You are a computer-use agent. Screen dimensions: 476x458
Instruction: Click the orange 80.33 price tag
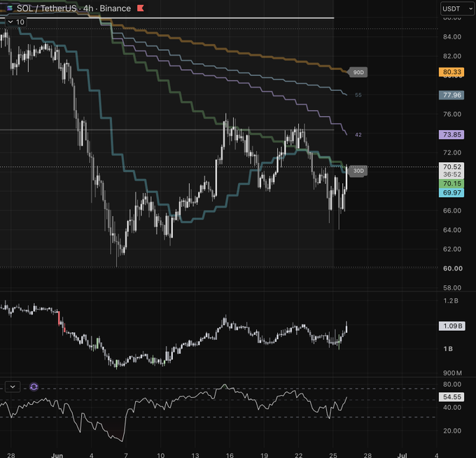click(x=451, y=72)
